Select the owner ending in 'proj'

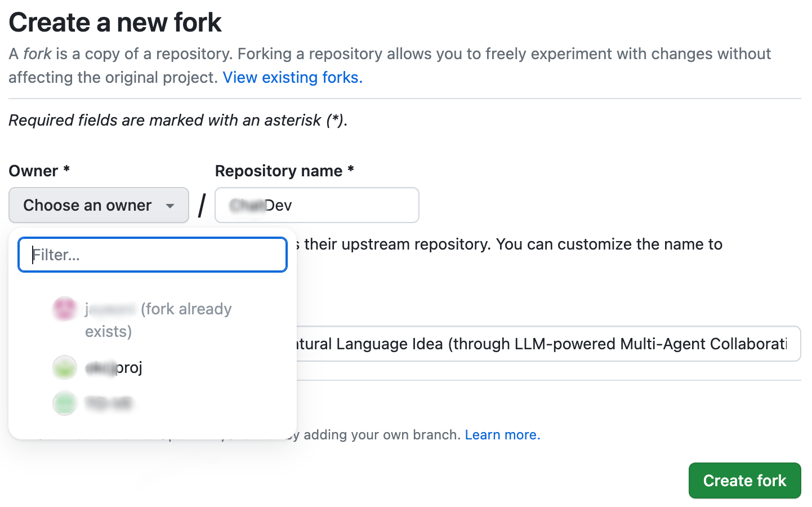[114, 368]
